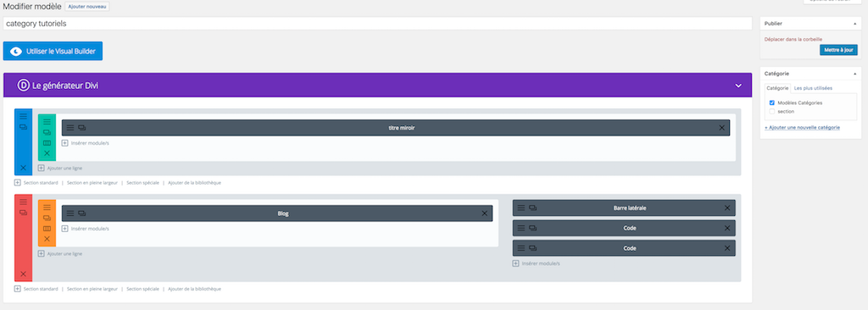Click the Mettre à jour button
The width and height of the screenshot is (868, 310).
click(x=838, y=50)
